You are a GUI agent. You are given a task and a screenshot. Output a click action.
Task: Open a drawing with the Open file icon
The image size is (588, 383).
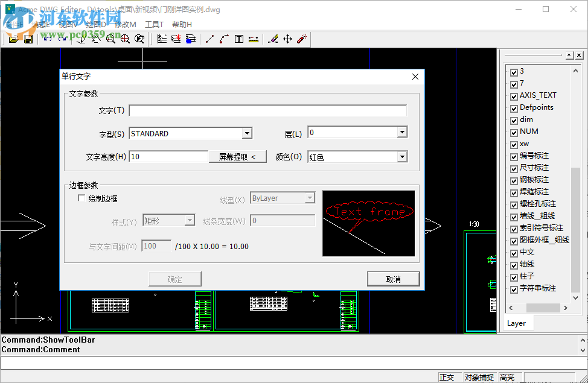pos(13,39)
